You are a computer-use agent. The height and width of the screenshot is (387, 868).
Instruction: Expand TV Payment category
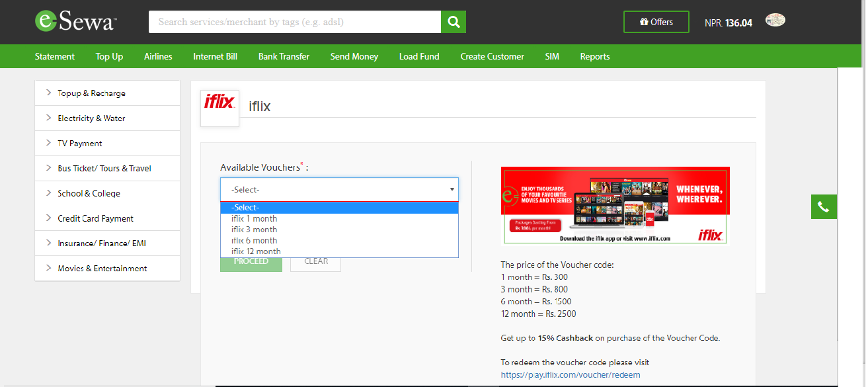pos(107,144)
